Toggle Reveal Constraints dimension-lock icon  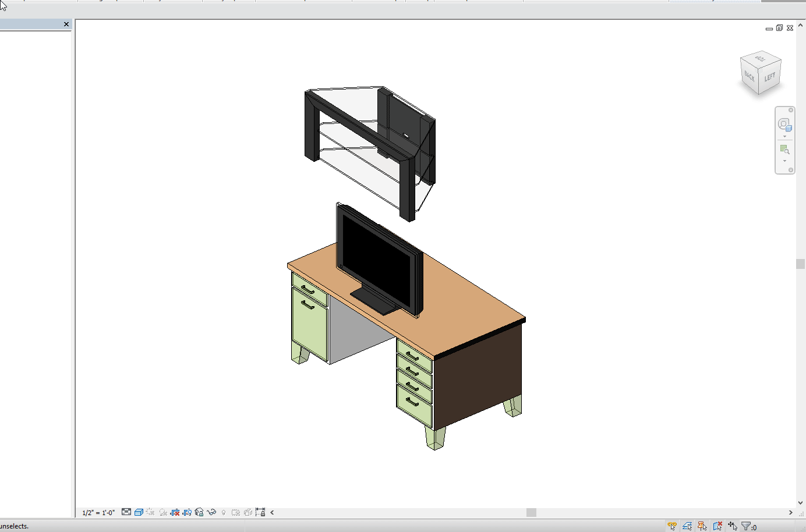tap(260, 512)
